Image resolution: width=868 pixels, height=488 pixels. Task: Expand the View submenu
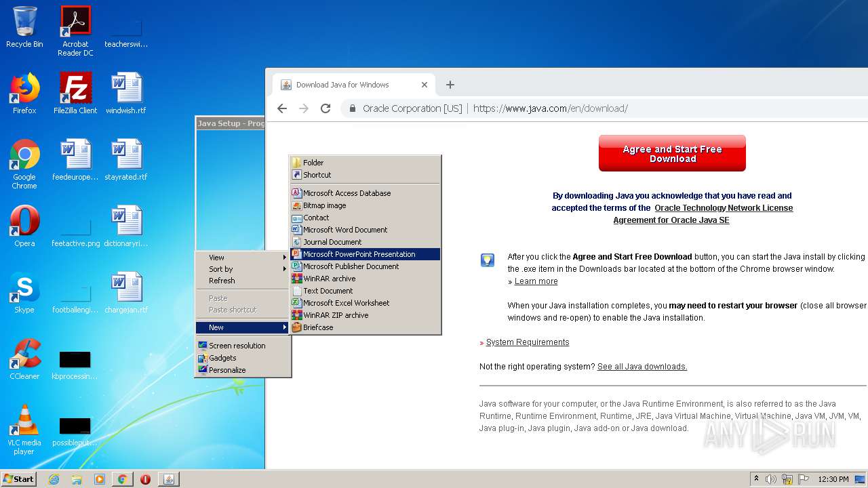click(243, 258)
